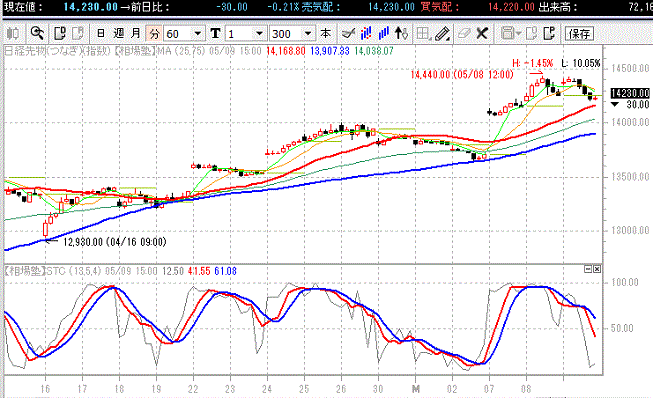Click the 【相場塾】STC (13,5,4) indicator title
This screenshot has width=653, height=398.
pos(53,271)
